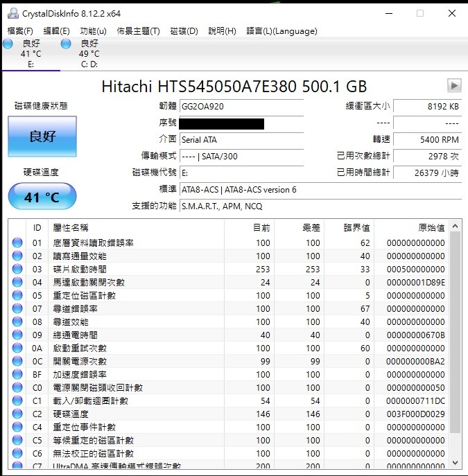This screenshot has height=476, width=468.
Task: Click the 標準 field ATA8-ACS
Action: pos(321,190)
